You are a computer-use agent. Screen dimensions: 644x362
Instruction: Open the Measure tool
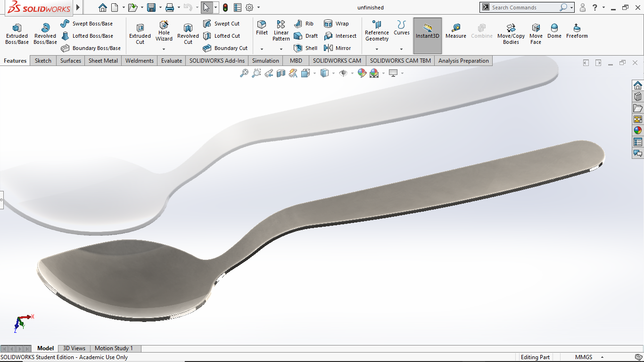point(456,31)
